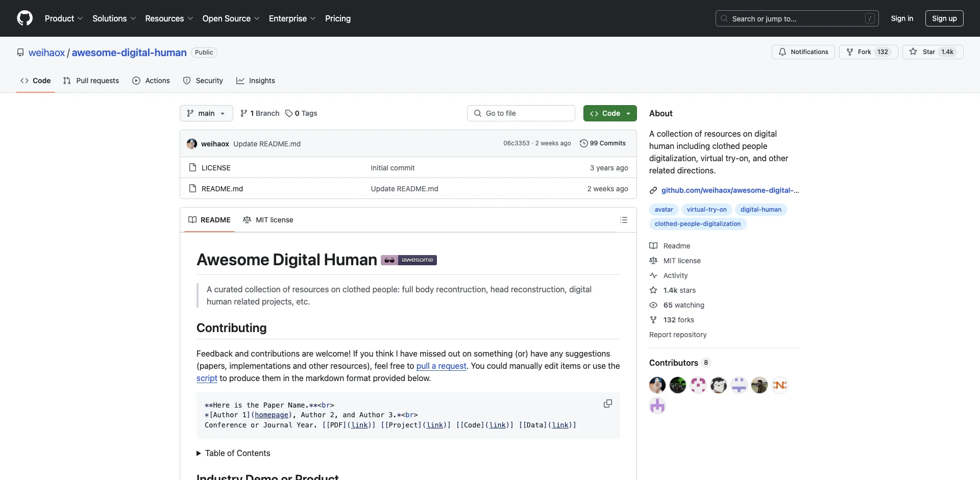The image size is (980, 480).
Task: View the 1.4k stars stargazers list
Action: point(673,290)
